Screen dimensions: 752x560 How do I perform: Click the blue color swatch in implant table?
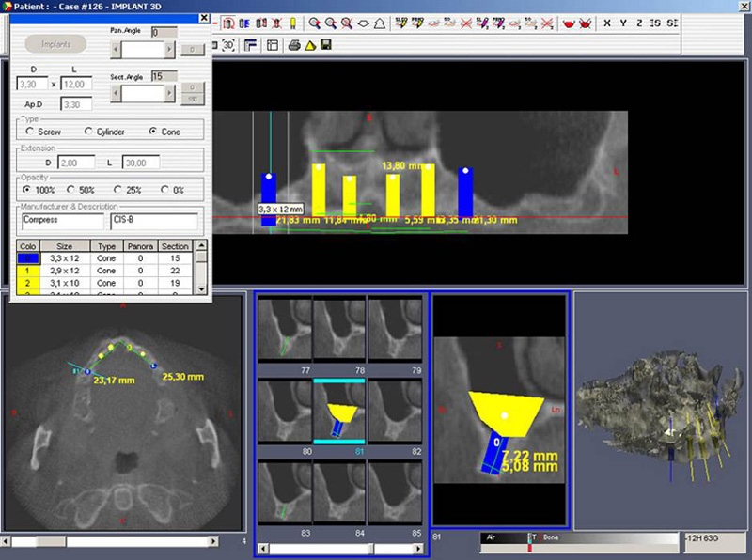click(x=28, y=257)
